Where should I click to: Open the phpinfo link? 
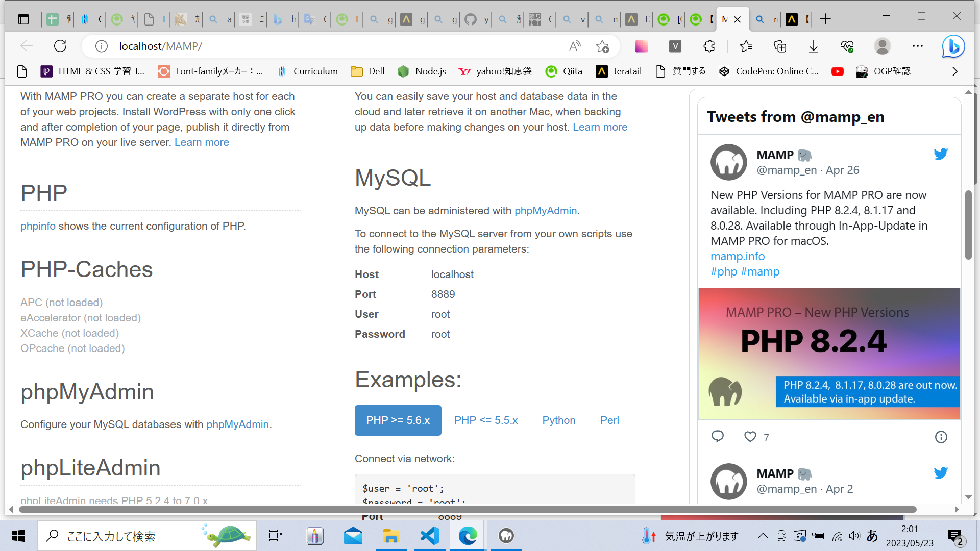pyautogui.click(x=38, y=226)
